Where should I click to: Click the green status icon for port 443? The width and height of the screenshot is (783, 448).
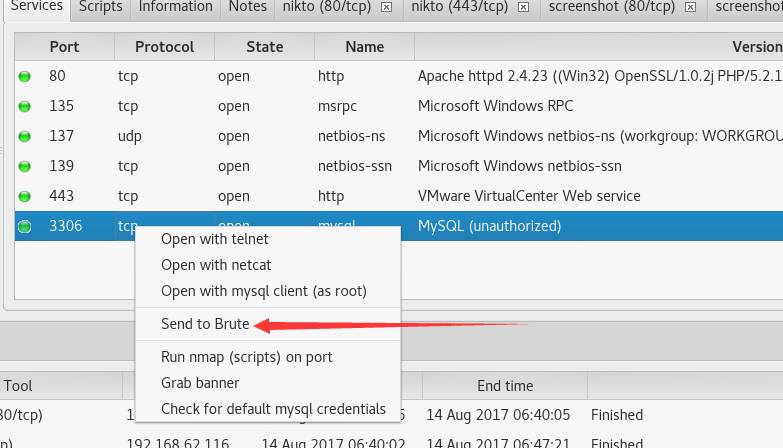24,196
